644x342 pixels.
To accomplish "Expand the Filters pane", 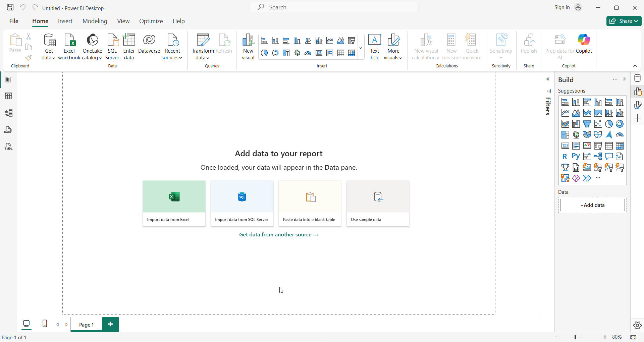I will [548, 79].
